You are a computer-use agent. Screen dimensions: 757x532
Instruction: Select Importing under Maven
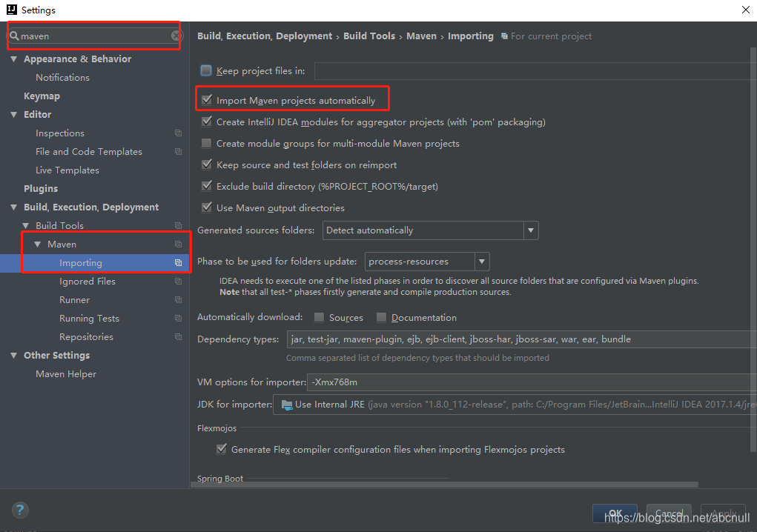tap(81, 263)
